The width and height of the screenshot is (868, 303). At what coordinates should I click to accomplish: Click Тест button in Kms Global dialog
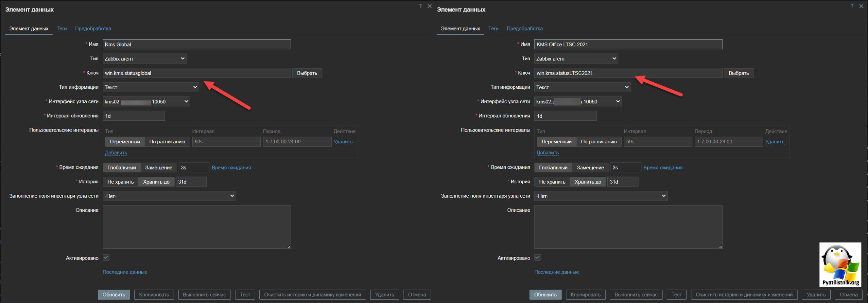(x=245, y=295)
